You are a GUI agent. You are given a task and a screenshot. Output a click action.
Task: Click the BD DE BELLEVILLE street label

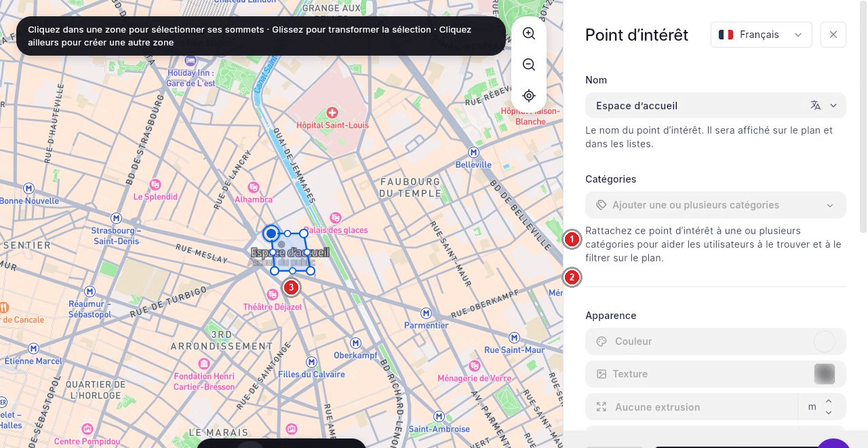tap(521, 214)
